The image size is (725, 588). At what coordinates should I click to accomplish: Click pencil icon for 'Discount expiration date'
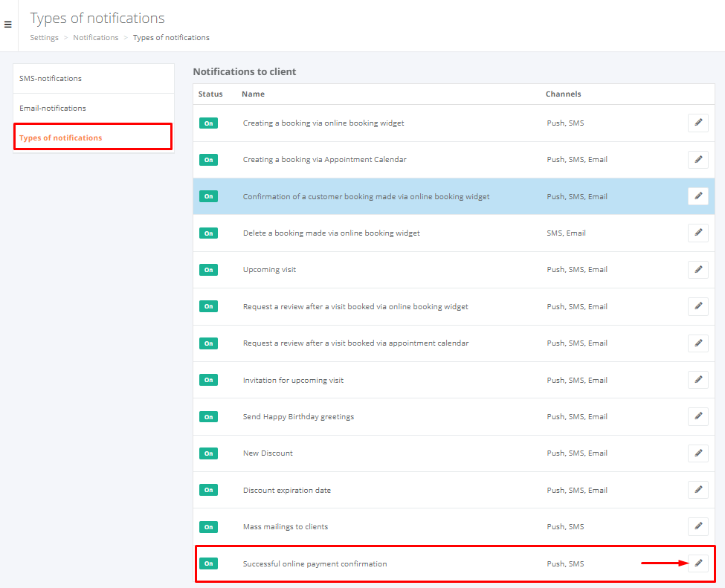coord(697,490)
